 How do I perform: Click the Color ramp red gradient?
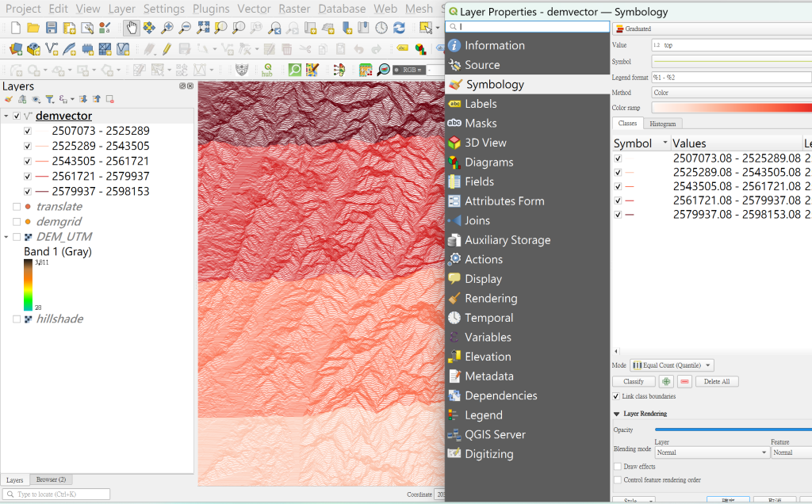point(731,108)
